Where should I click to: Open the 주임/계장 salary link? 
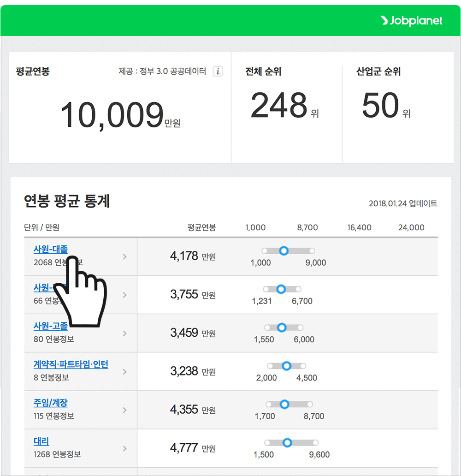click(50, 402)
